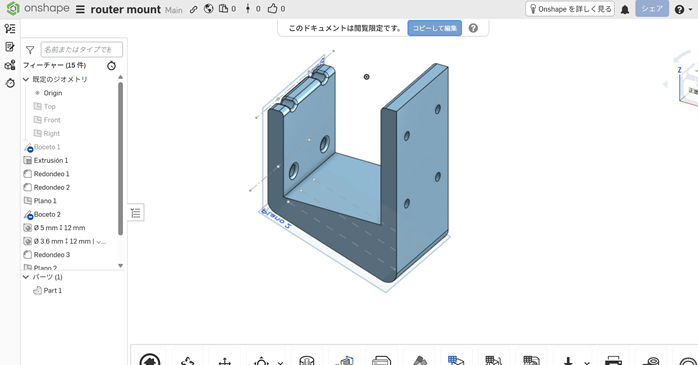Screen dimensions: 698x365
Task: Click the コピーして編集 button
Action: (x=434, y=28)
